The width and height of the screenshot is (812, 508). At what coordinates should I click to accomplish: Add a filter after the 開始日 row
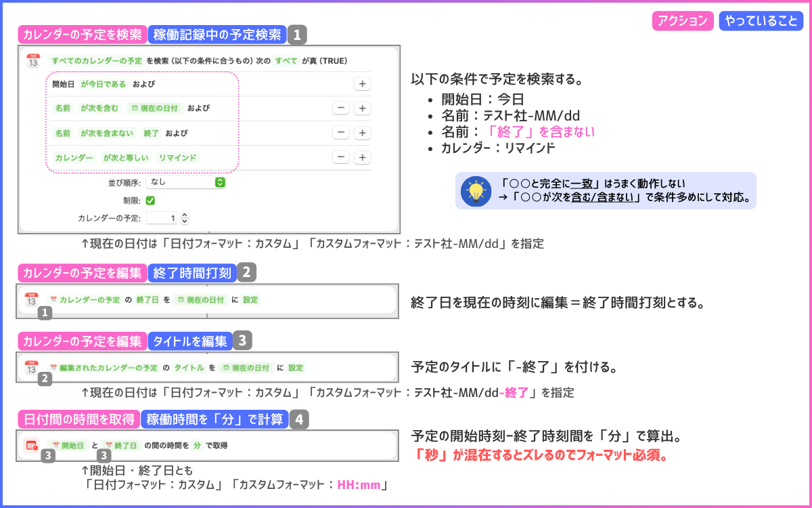pyautogui.click(x=363, y=84)
